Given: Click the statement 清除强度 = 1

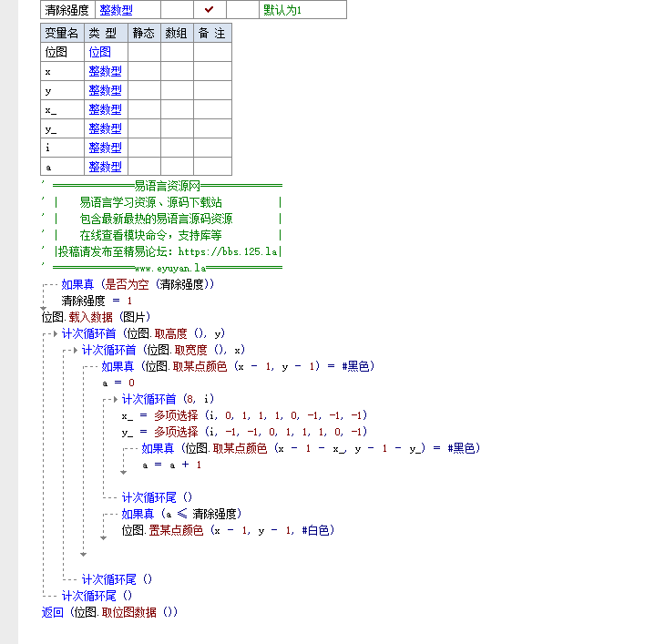Looking at the screenshot, I should pos(97,301).
